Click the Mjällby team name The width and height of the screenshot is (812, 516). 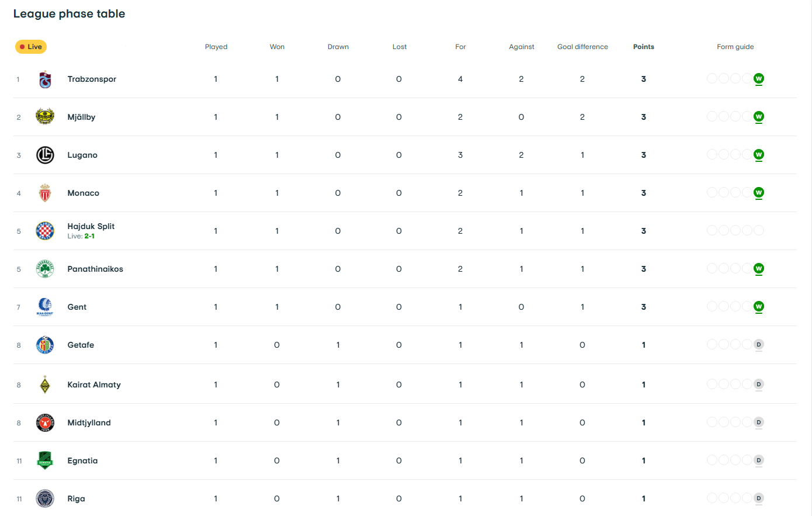[x=81, y=117]
